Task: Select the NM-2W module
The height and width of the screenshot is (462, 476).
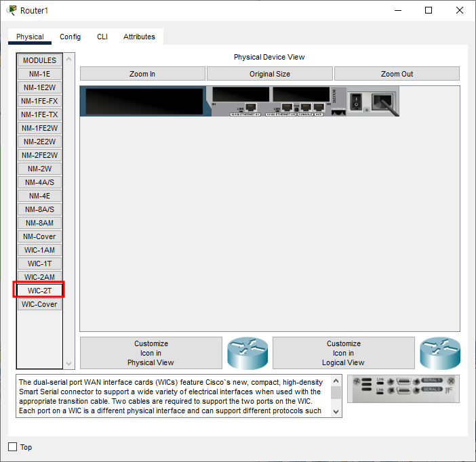Action: pos(39,169)
